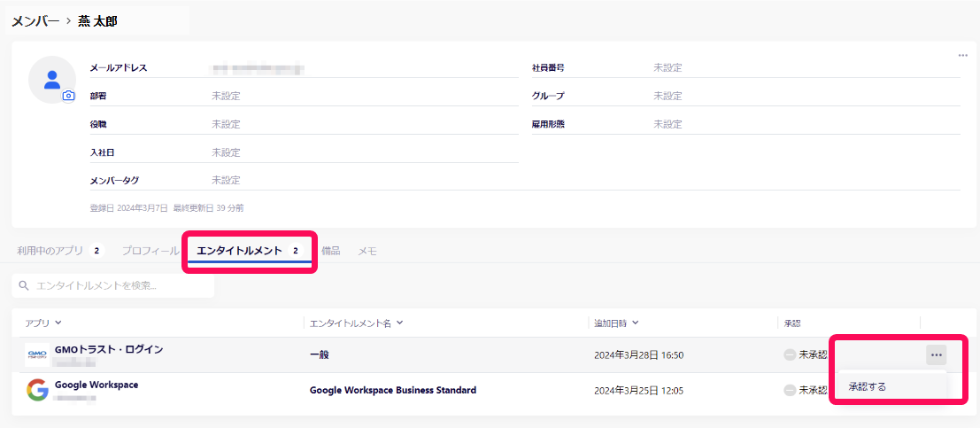Viewport: 980px width, 428px height.
Task: Click the Google Workspace logo icon
Action: 37,390
